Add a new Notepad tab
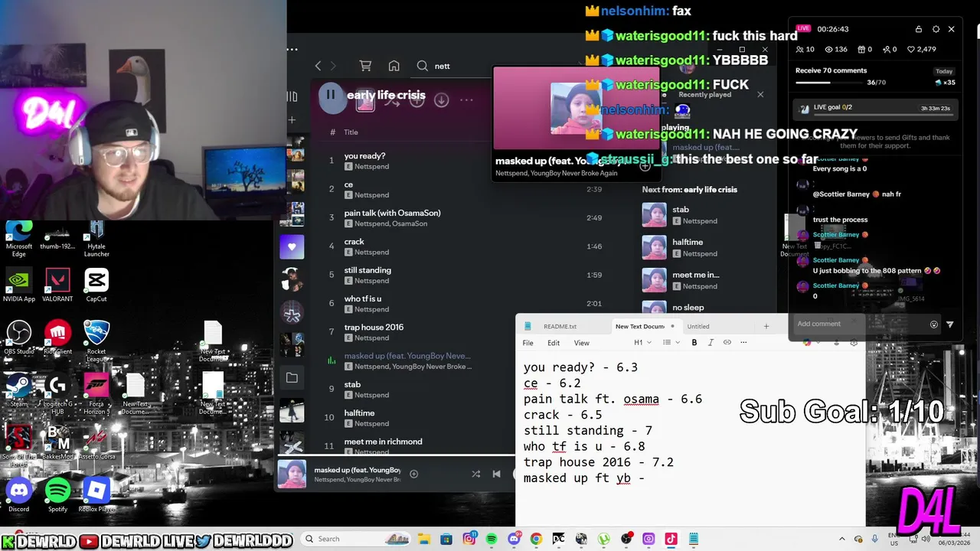Image resolution: width=980 pixels, height=551 pixels. [766, 326]
